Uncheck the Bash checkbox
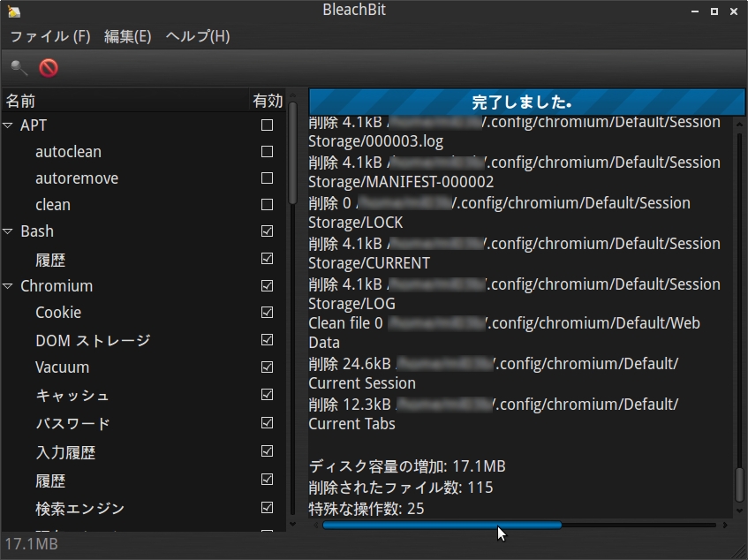The height and width of the screenshot is (560, 748). click(267, 231)
